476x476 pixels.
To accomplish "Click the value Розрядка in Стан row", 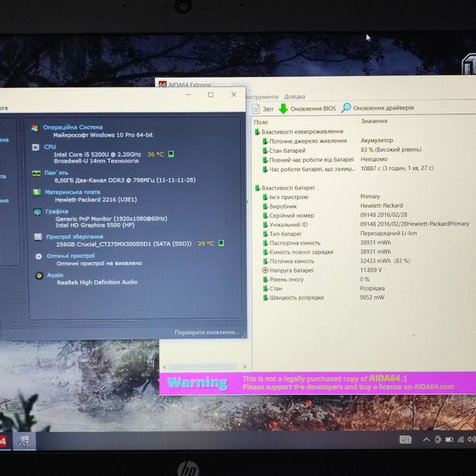I will [x=372, y=288].
